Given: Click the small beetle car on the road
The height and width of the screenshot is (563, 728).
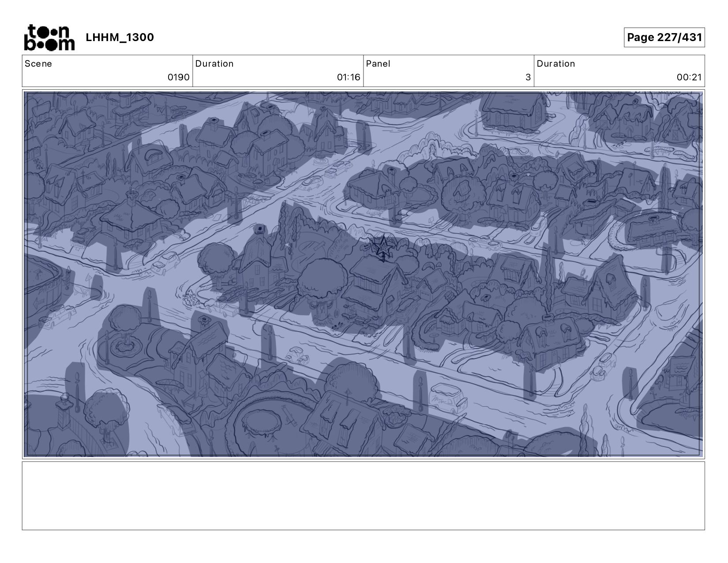Looking at the screenshot, I should coord(298,356).
